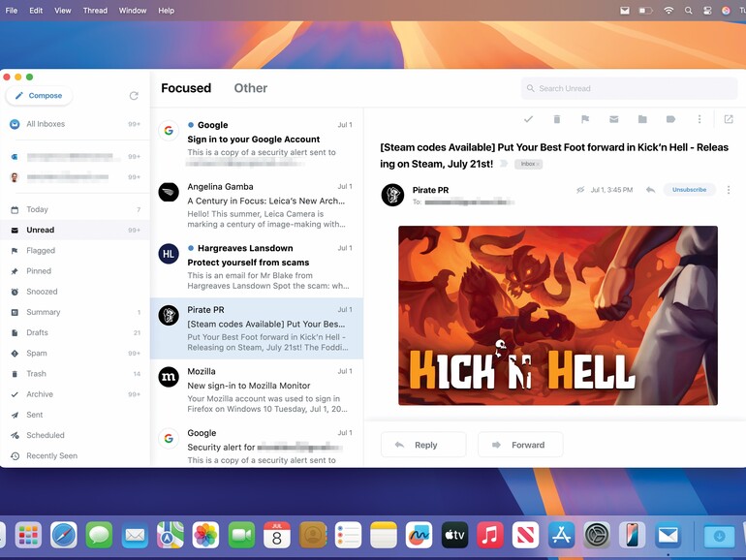The height and width of the screenshot is (560, 746).
Task: Open Messages from the Dock
Action: pos(99,535)
